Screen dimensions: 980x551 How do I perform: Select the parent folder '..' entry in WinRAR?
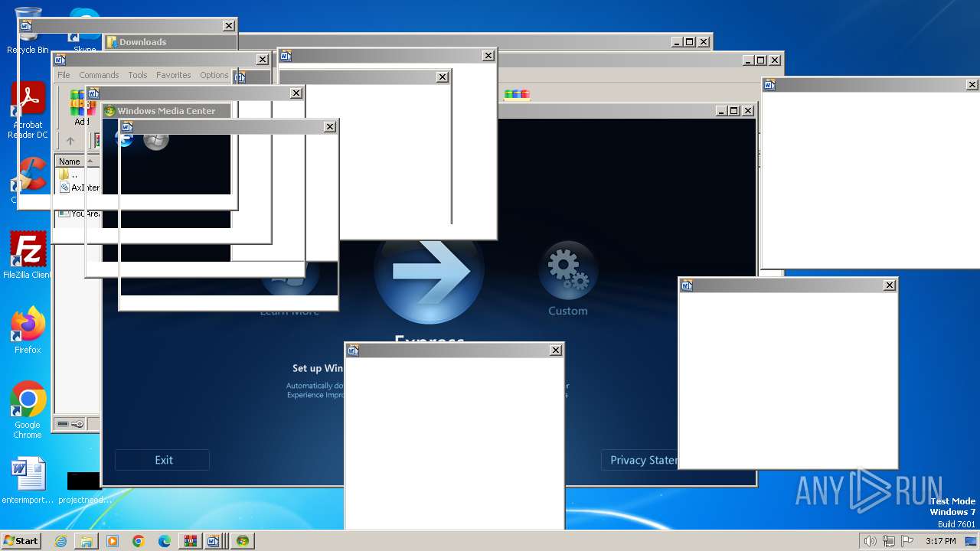click(70, 175)
